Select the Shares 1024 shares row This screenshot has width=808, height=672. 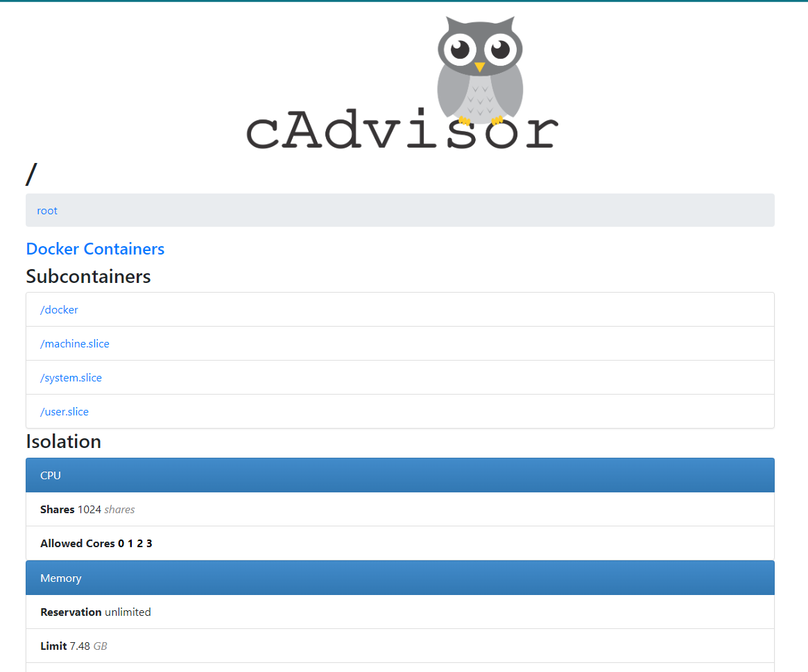pyautogui.click(x=400, y=509)
